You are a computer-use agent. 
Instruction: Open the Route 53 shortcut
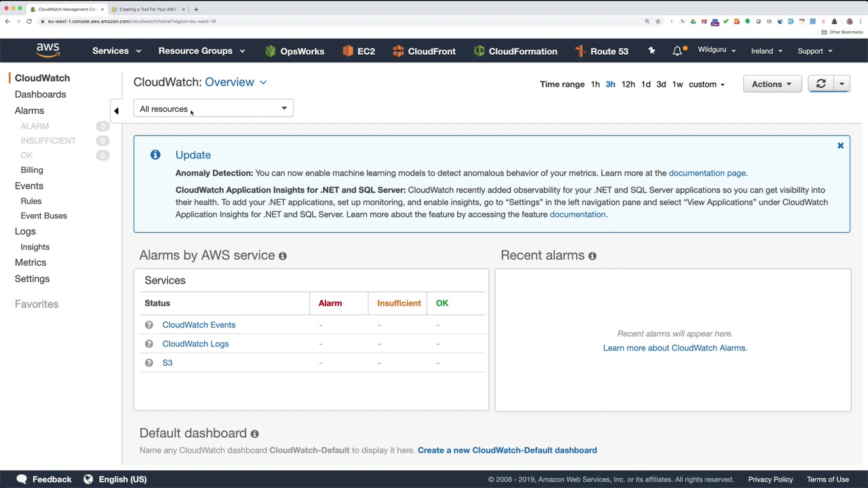601,51
